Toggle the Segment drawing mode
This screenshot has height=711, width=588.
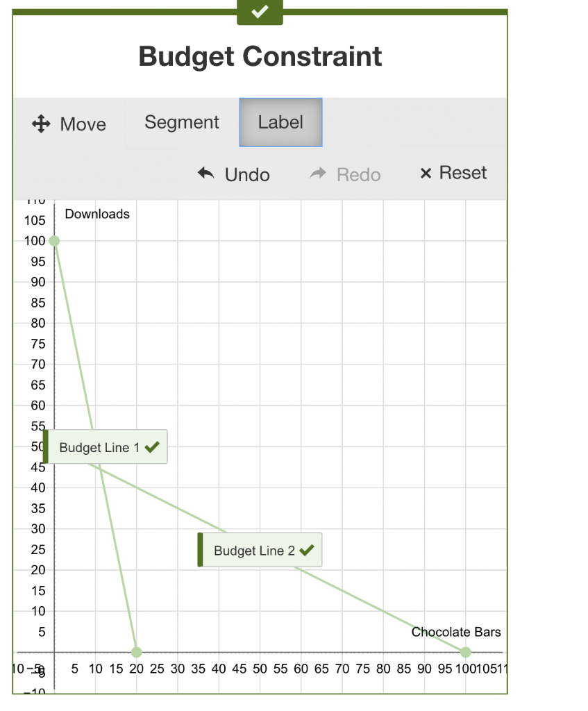[x=181, y=122]
